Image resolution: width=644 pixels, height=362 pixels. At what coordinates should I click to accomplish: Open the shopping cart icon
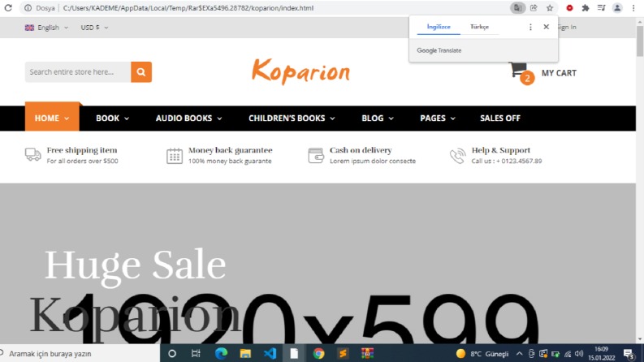tap(518, 71)
